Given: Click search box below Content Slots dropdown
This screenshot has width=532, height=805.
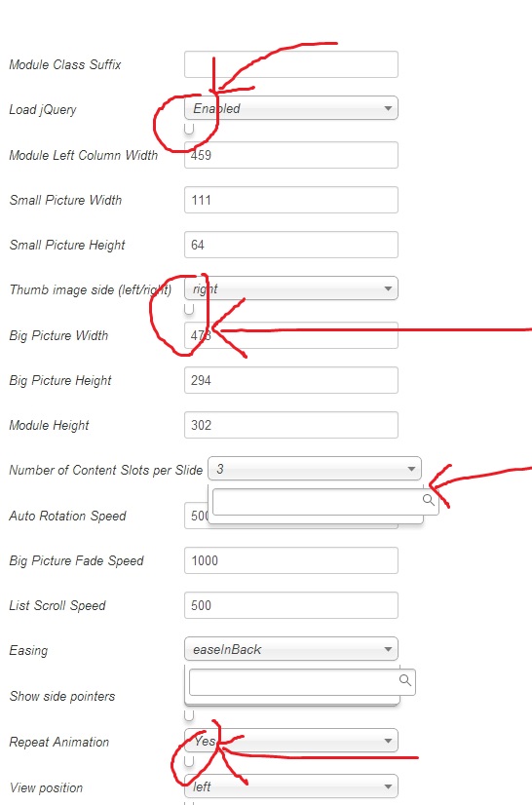Looking at the screenshot, I should [325, 502].
